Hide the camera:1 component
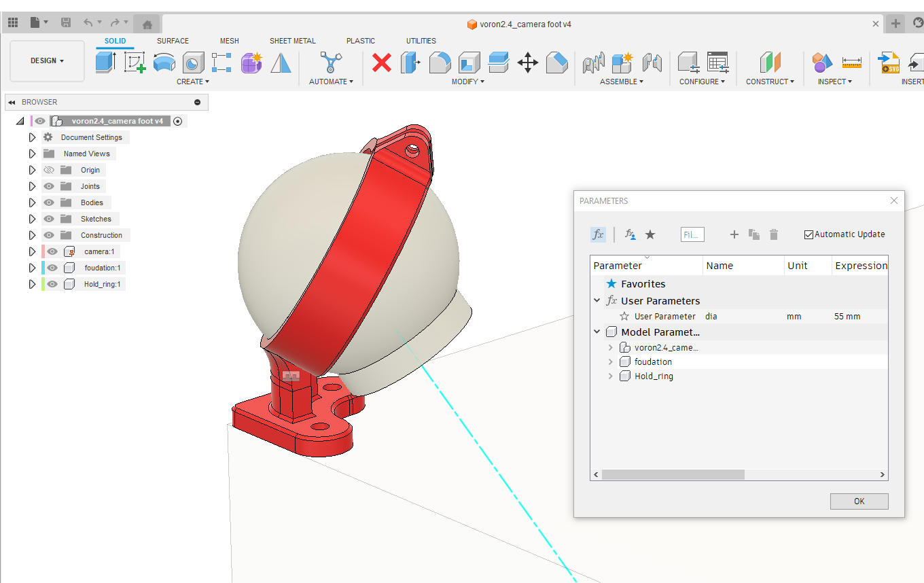Screen dimensions: 924x583 point(52,251)
